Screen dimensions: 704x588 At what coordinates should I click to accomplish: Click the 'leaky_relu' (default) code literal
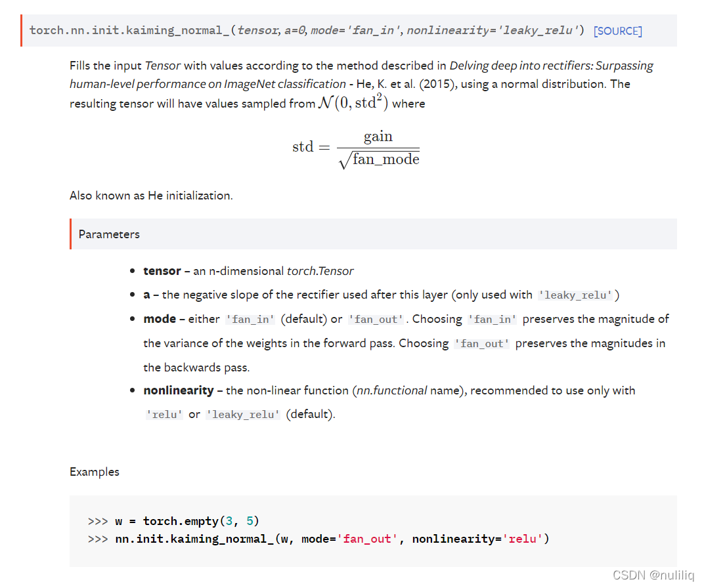tap(243, 415)
